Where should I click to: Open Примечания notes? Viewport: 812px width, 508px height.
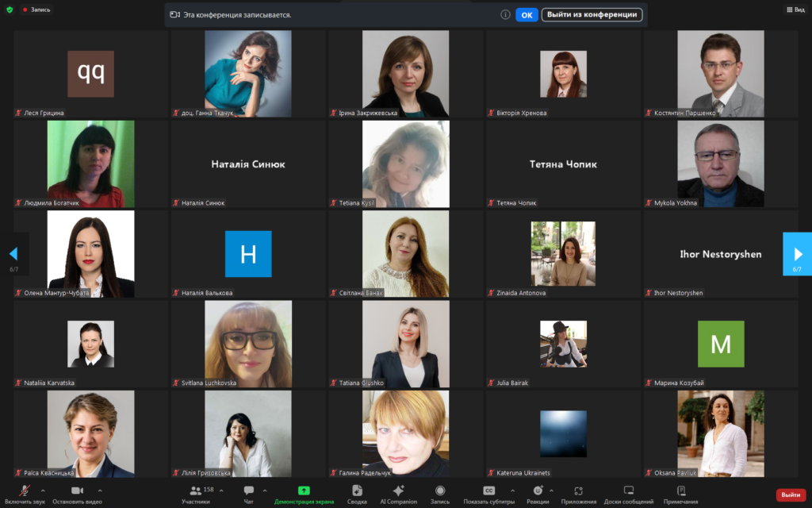680,491
